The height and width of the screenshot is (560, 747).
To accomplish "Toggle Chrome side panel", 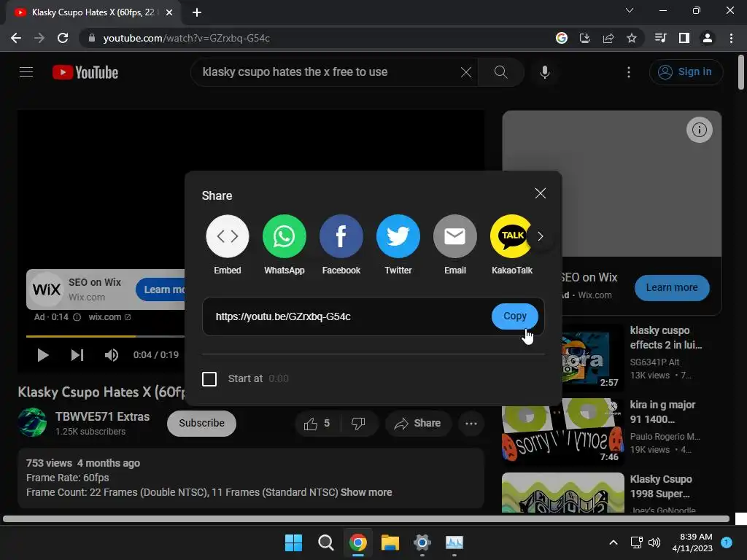I will pos(684,38).
